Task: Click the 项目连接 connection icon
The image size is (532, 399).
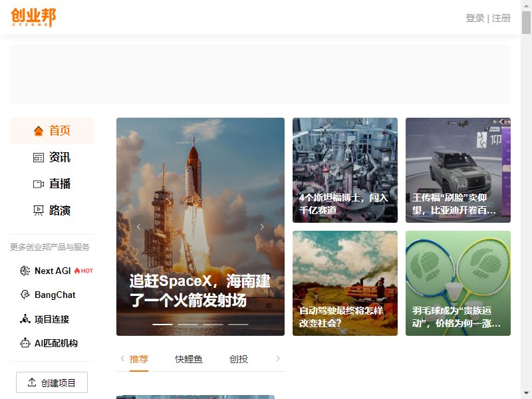Action: 25,319
